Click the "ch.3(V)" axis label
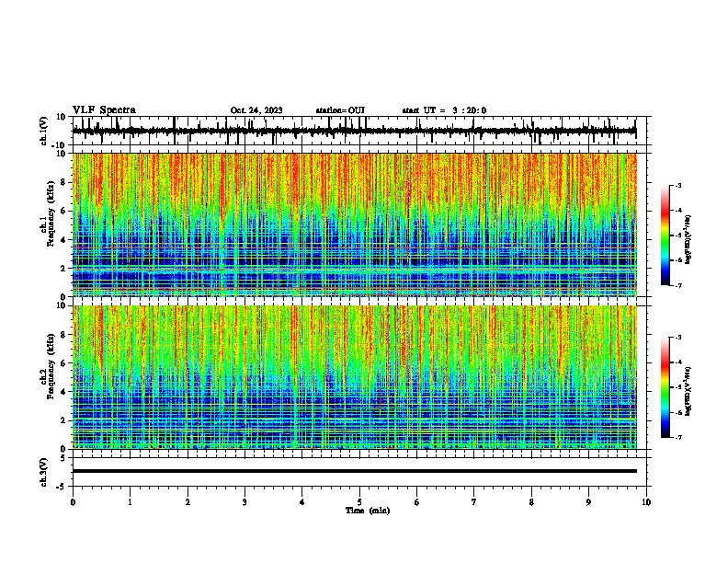The width and height of the screenshot is (728, 563). click(x=44, y=473)
